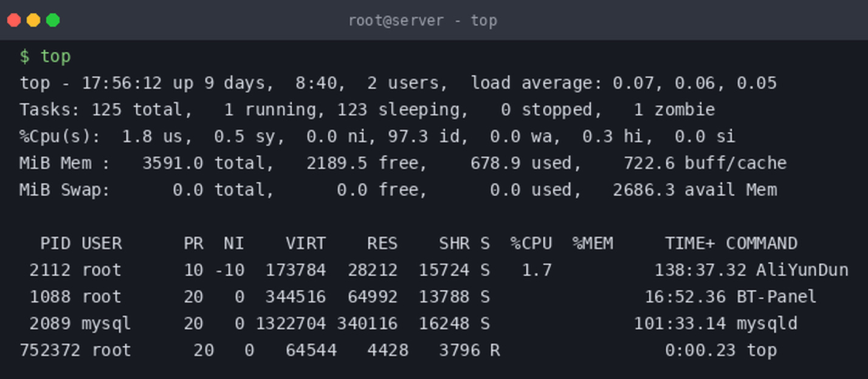Click the green maximize window button
868x379 pixels.
point(53,20)
